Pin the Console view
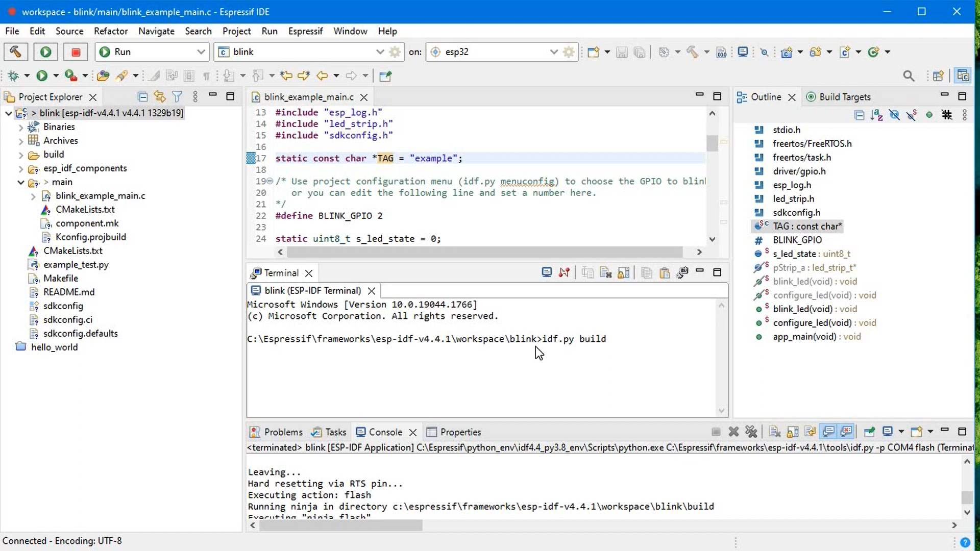This screenshot has width=980, height=551. tap(870, 432)
